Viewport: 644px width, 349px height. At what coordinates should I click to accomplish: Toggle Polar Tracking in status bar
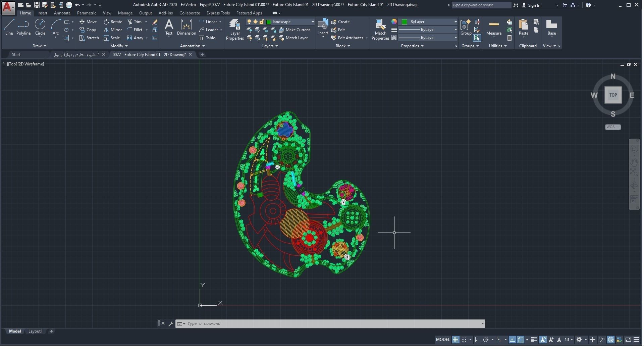pos(486,340)
